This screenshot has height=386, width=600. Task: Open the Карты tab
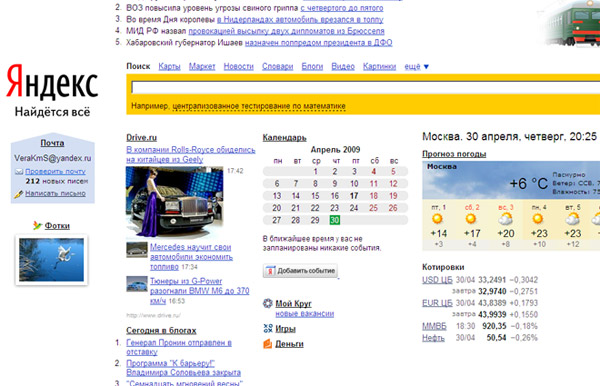[169, 67]
